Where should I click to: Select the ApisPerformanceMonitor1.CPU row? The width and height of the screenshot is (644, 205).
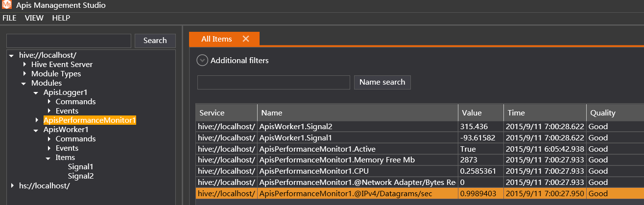click(313, 171)
